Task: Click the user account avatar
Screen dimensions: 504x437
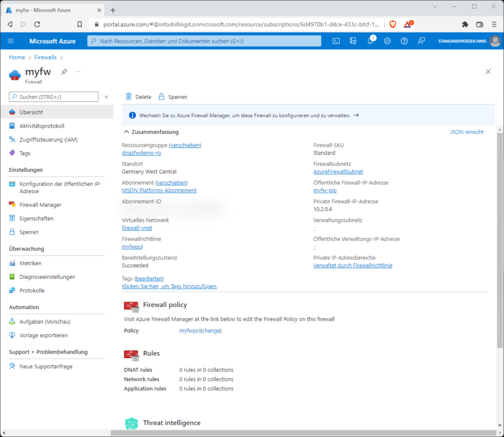Action: pyautogui.click(x=495, y=41)
